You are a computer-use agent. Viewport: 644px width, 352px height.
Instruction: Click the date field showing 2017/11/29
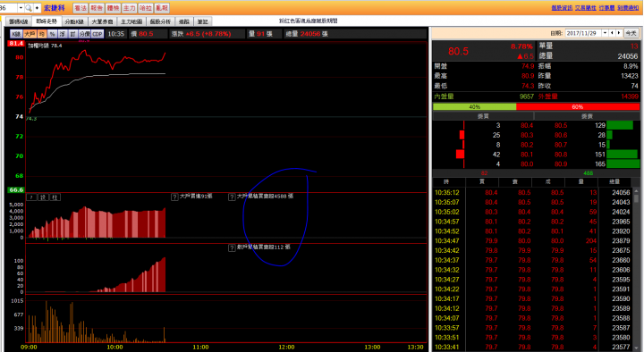coord(583,33)
